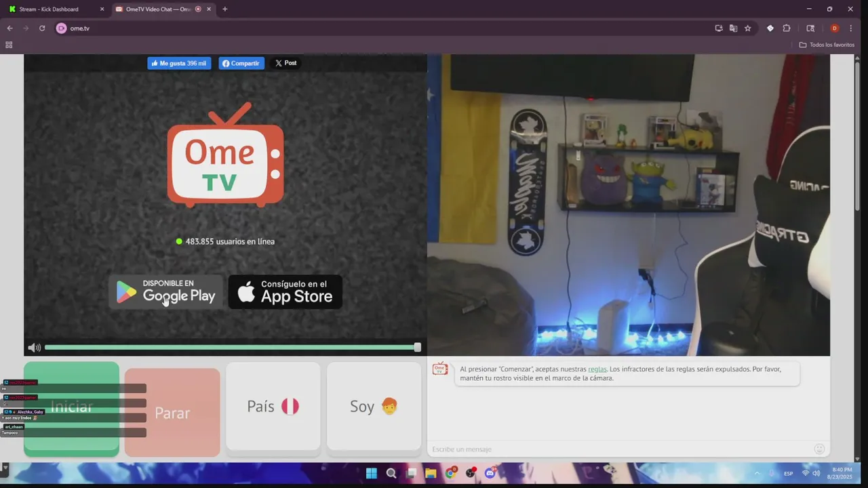Open OBS Studio from the taskbar
Viewport: 868px width, 488px height.
[x=471, y=473]
